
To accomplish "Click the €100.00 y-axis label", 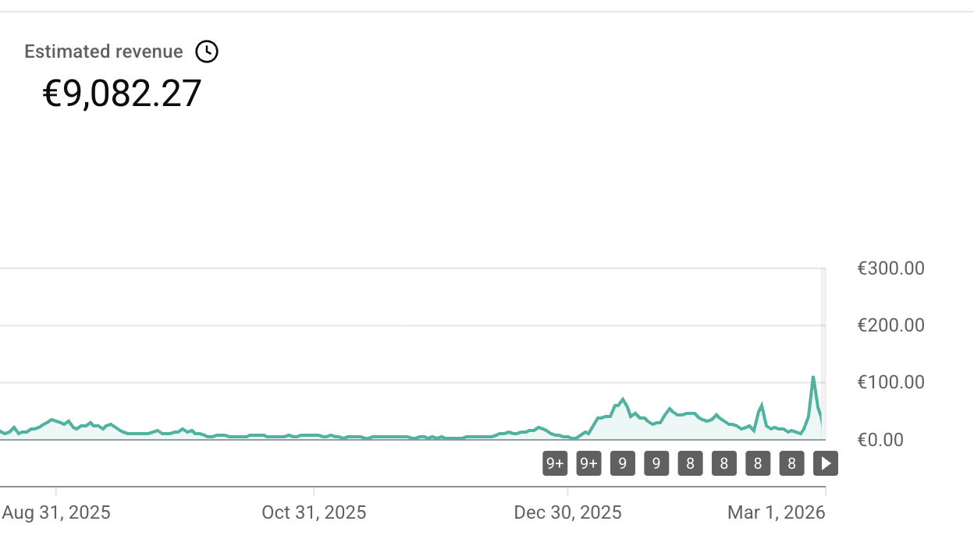I will pos(890,382).
